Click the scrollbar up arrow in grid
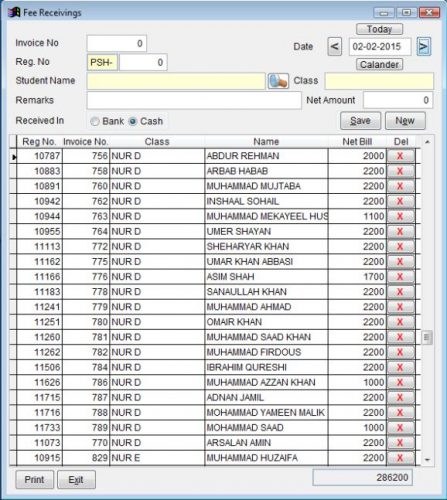Viewport: 447px width, 500px height. [427, 142]
